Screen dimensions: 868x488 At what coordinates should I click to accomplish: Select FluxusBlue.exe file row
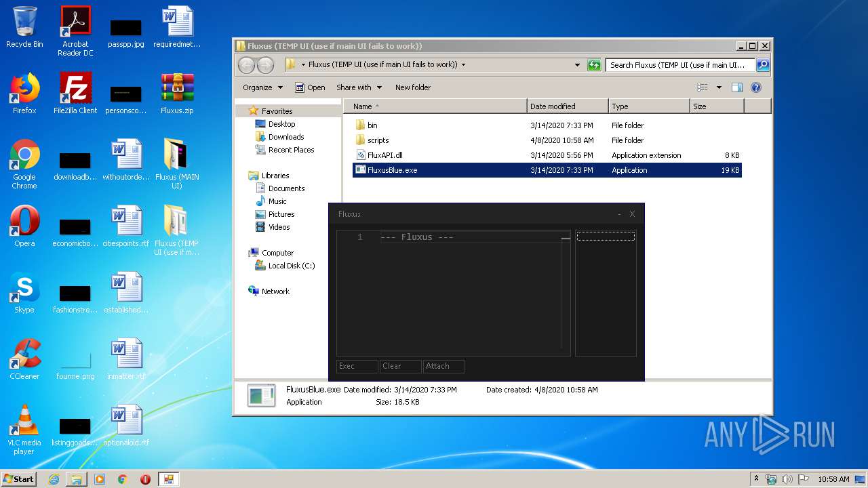point(547,170)
